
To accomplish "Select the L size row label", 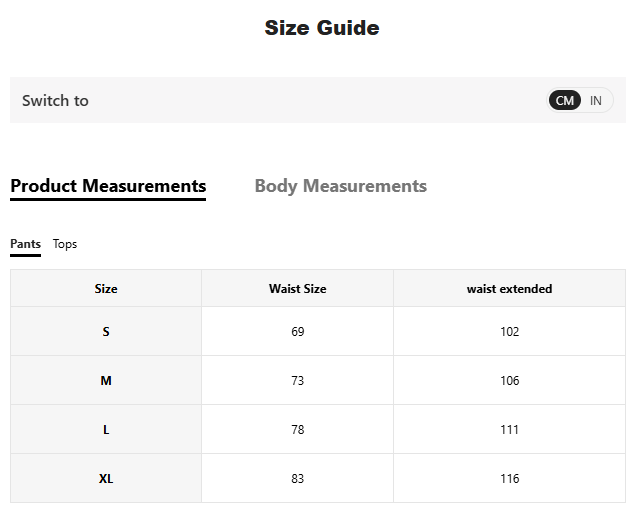I will (x=106, y=430).
